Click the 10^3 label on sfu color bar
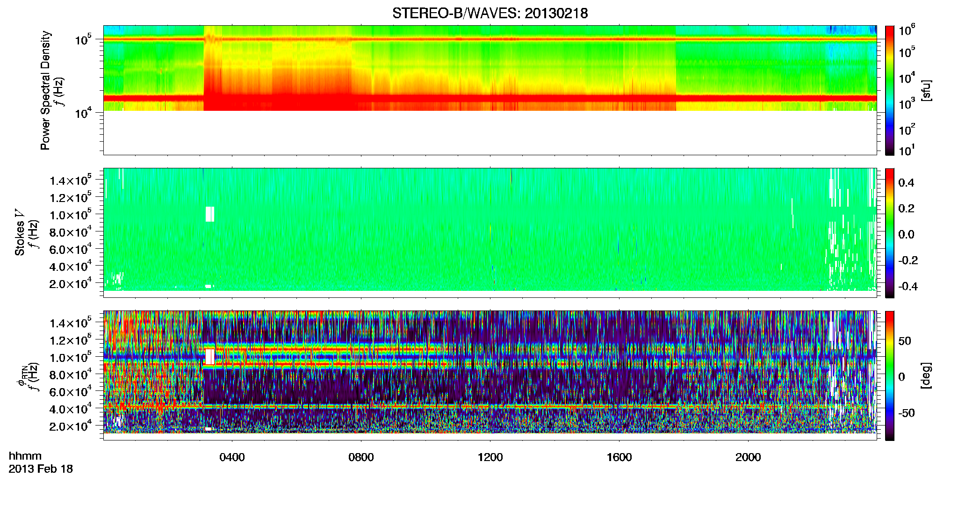Image resolution: width=980 pixels, height=505 pixels. (x=907, y=104)
